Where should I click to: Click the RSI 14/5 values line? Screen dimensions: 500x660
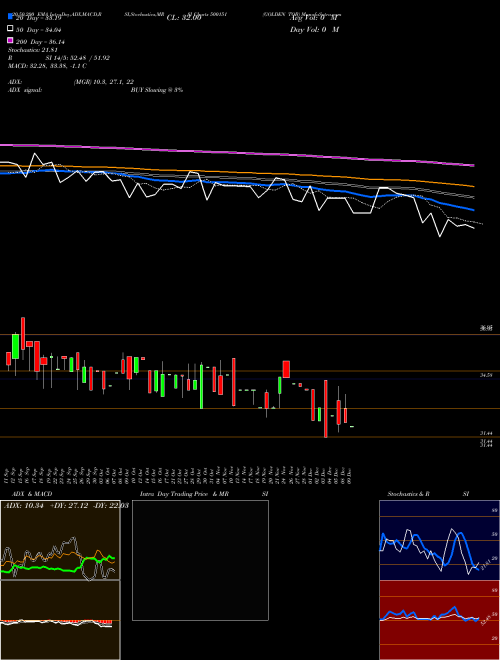tap(59, 58)
